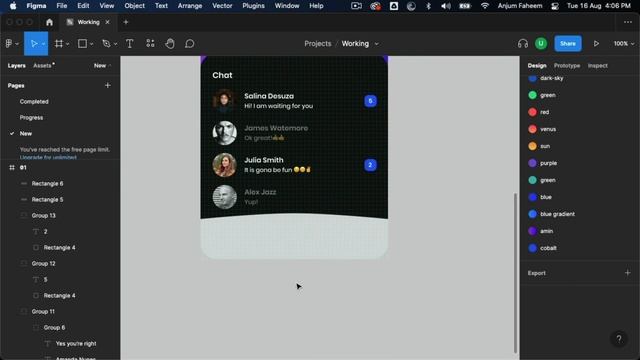Image resolution: width=640 pixels, height=360 pixels.
Task: Open the zoom level 100% dropdown
Action: 624,44
